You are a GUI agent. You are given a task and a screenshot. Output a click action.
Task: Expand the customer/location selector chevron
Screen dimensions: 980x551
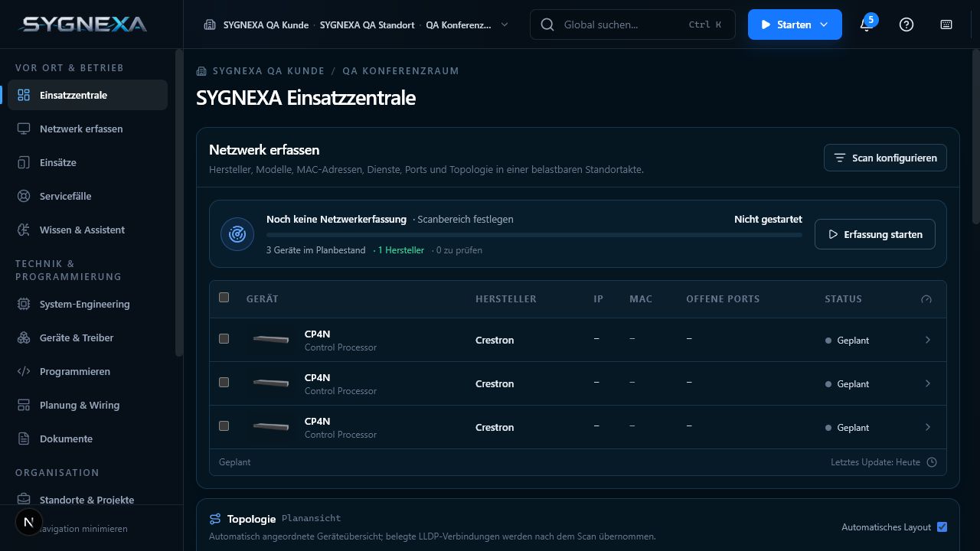point(505,24)
